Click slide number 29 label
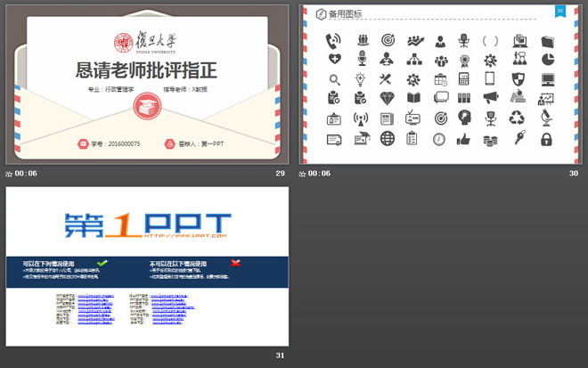The width and height of the screenshot is (588, 368). coord(280,174)
